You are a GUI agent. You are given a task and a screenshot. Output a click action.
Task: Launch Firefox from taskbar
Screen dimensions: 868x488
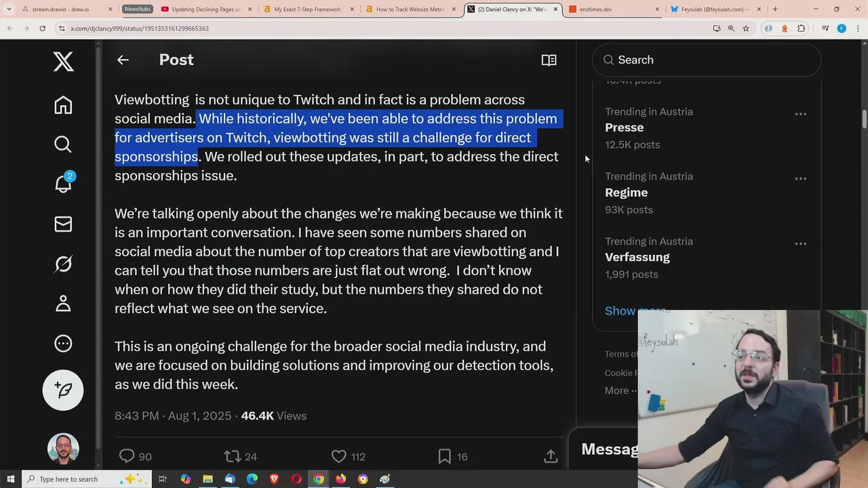340,479
